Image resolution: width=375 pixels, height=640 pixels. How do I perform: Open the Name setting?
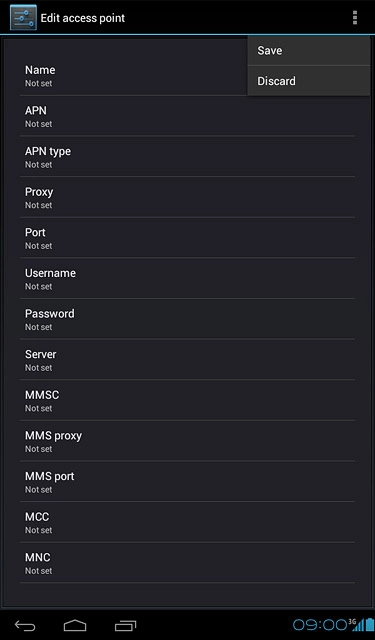(x=134, y=76)
